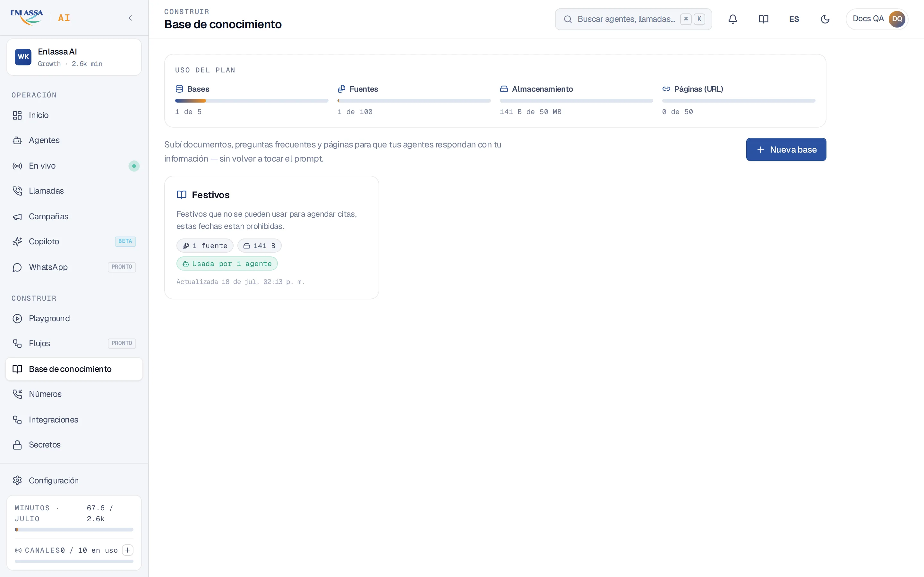Open notifications bell icon

[732, 19]
